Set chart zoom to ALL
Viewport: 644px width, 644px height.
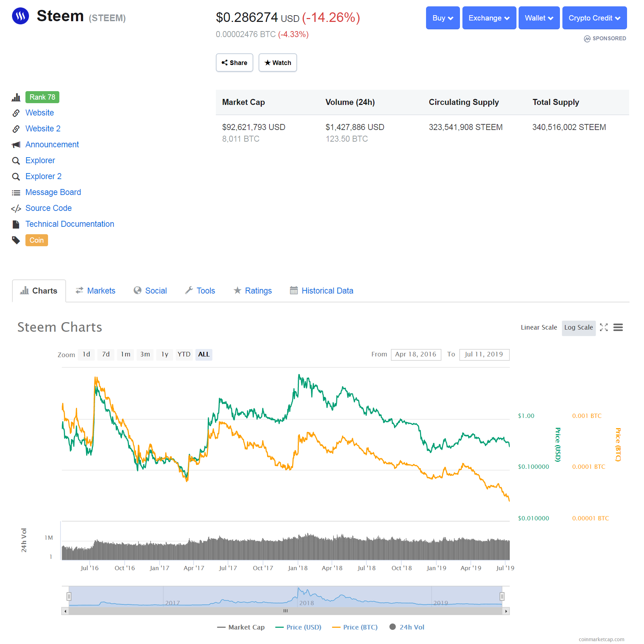pos(204,354)
